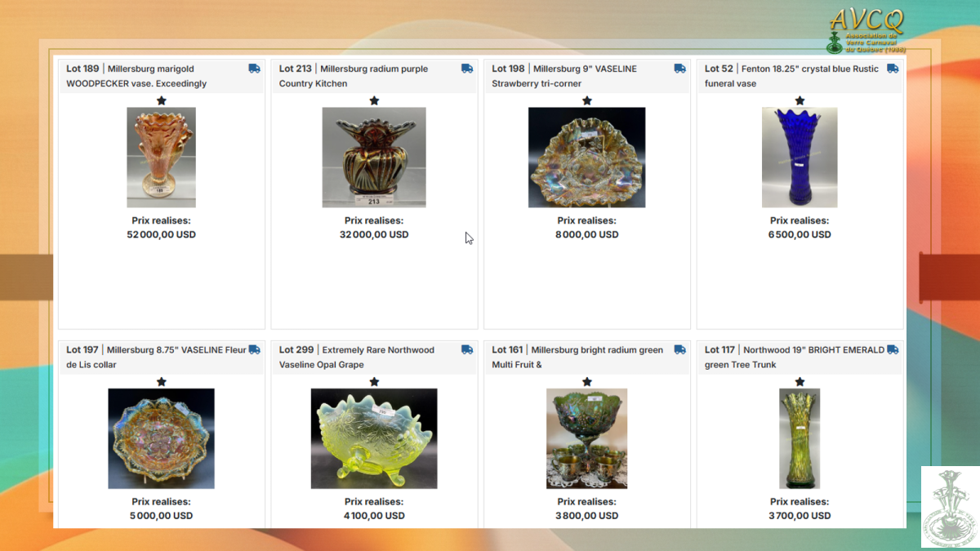Click the shipping truck icon for Lot 189
Viewport: 980px width, 551px height.
pyautogui.click(x=254, y=69)
